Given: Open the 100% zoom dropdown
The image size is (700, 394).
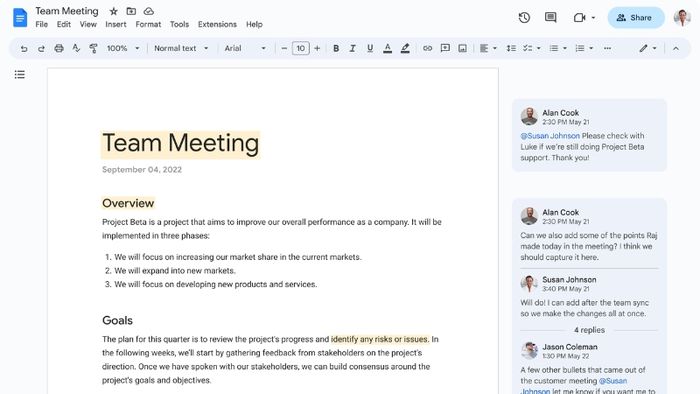Looking at the screenshot, I should tap(123, 48).
